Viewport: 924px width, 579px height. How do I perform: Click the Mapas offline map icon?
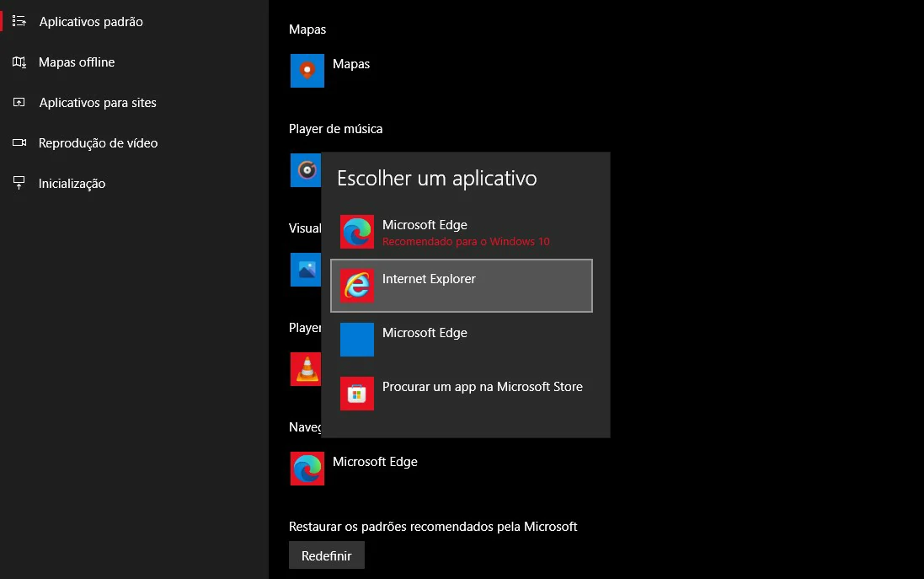point(19,62)
